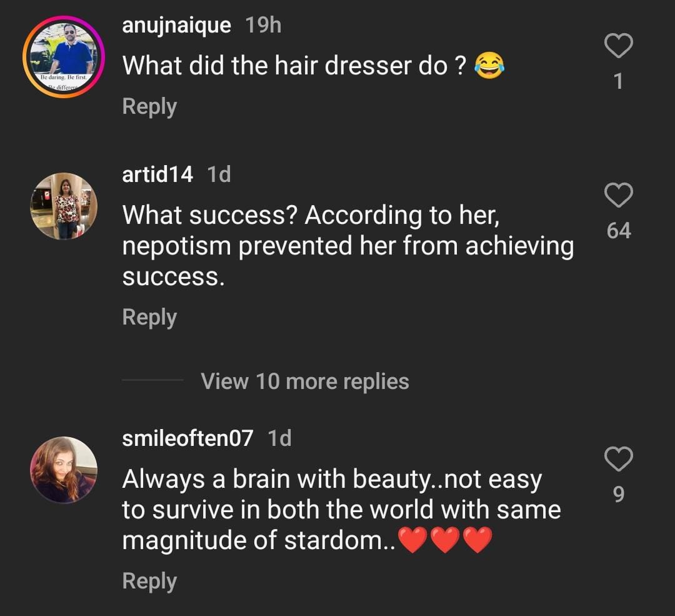
Task: Go to the anujnaique username link
Action: coord(176,26)
